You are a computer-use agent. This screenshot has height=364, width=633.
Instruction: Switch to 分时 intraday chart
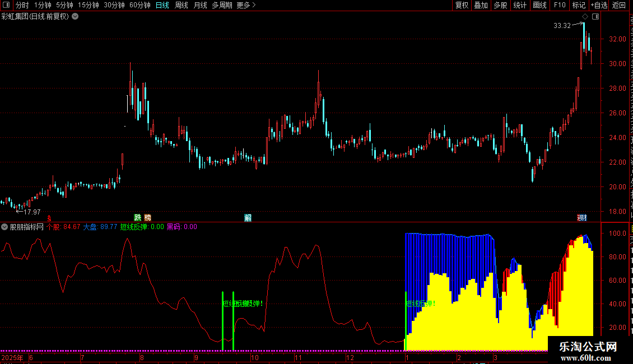(x=22, y=5)
